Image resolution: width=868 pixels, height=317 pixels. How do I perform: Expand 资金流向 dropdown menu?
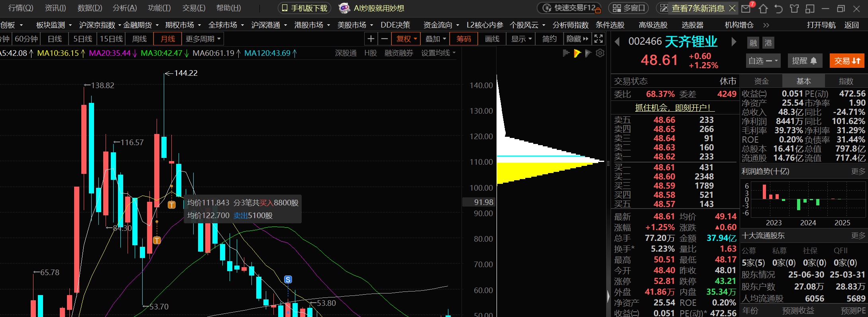tap(441, 25)
